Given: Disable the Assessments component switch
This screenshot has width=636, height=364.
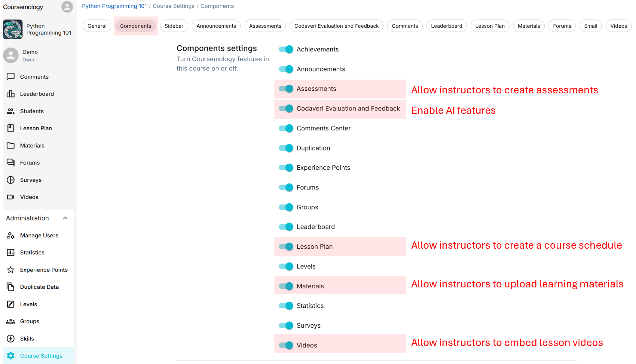Looking at the screenshot, I should [x=286, y=89].
